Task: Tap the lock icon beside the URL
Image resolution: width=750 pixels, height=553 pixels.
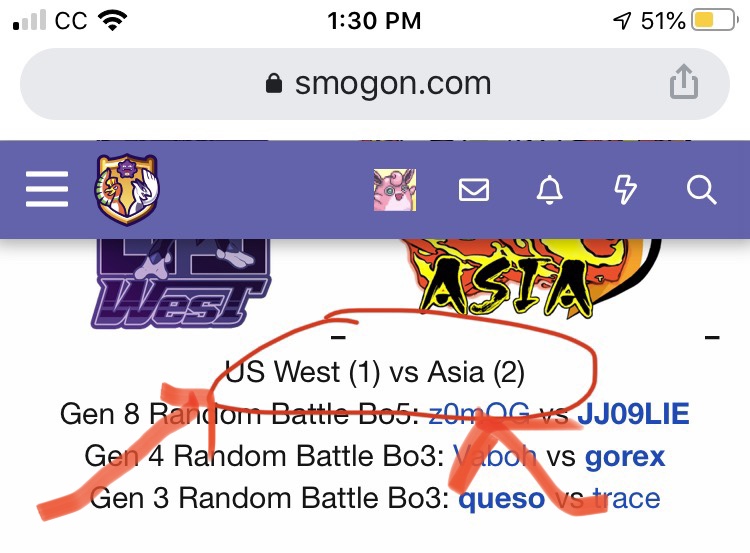Action: coord(274,83)
